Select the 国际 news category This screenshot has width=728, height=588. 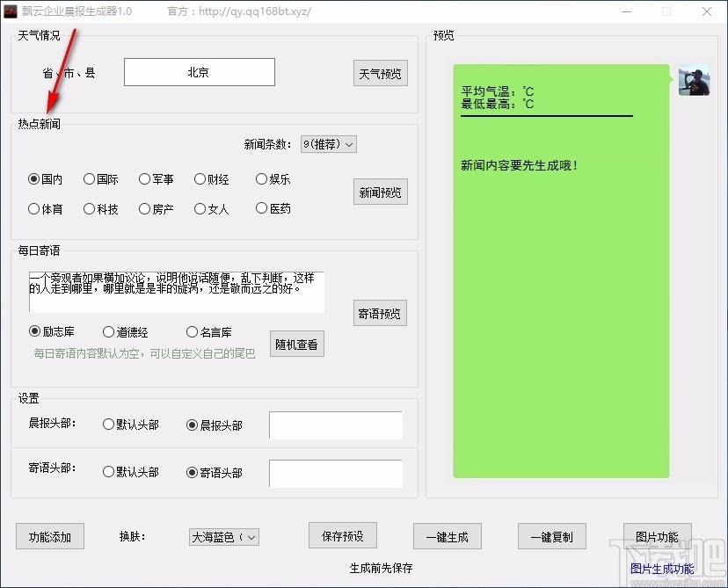pyautogui.click(x=101, y=179)
